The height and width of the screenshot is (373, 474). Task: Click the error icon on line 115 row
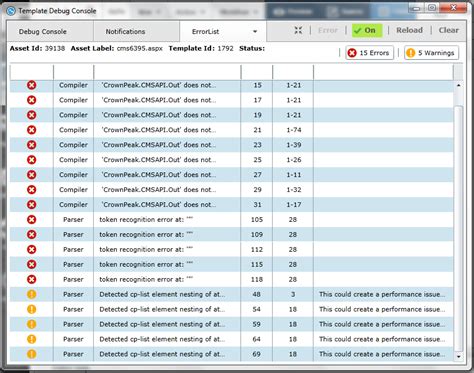pos(32,264)
